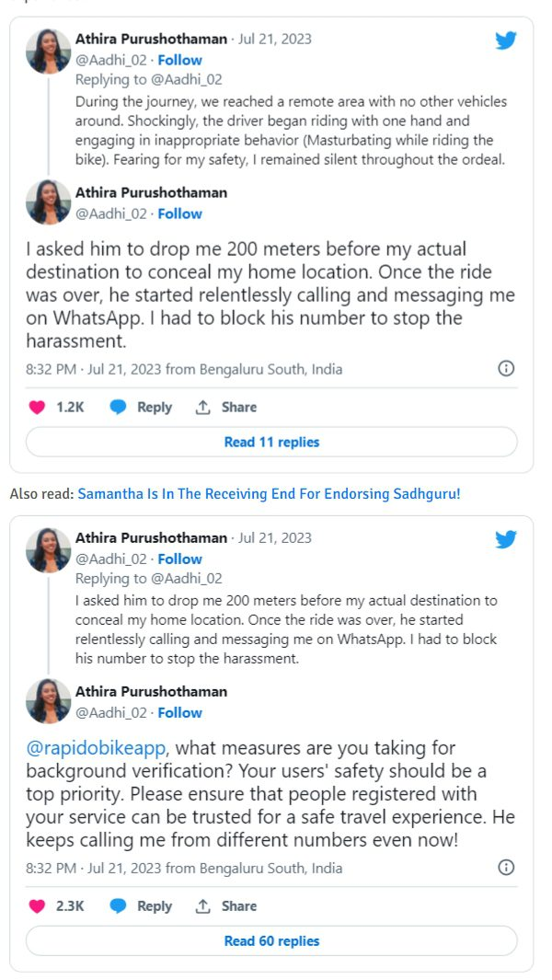Follow @Aadhi_02 in the first tweet header
Image resolution: width=552 pixels, height=980 pixels.
[x=180, y=60]
